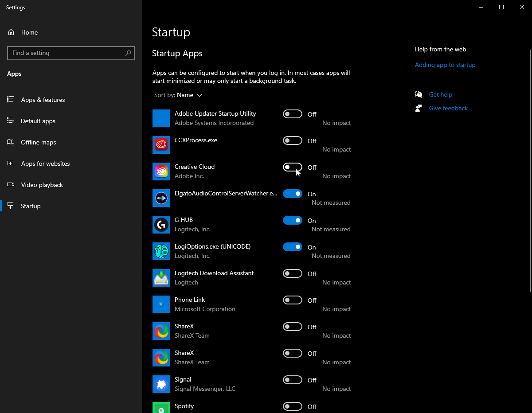This screenshot has width=532, height=413.
Task: Click the ElgatoAudioControlServerWatcher app icon
Action: pos(161,198)
